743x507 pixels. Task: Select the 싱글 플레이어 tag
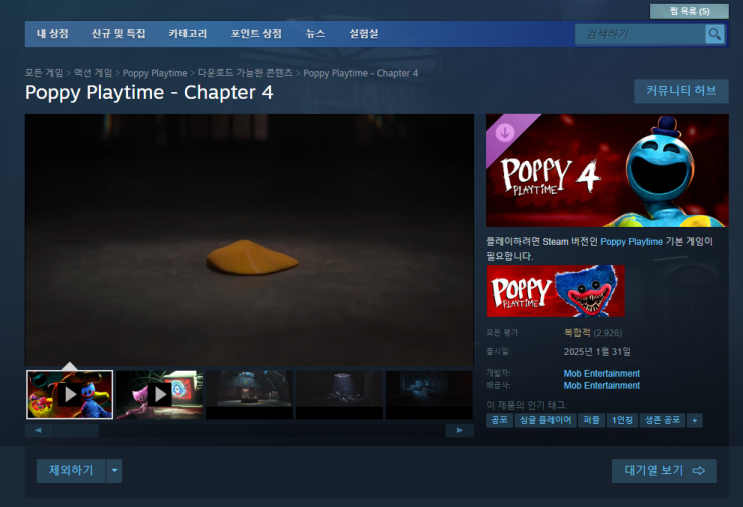click(545, 420)
